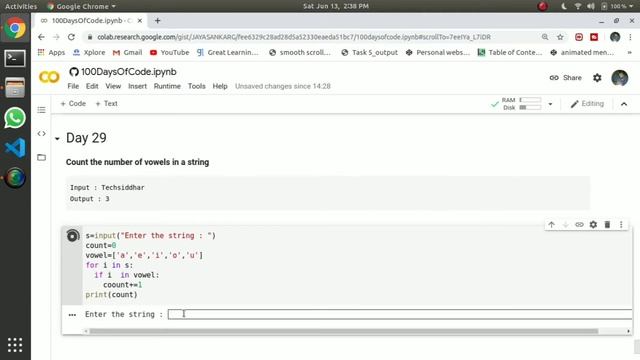Click the Enter the string input box

coord(400,314)
